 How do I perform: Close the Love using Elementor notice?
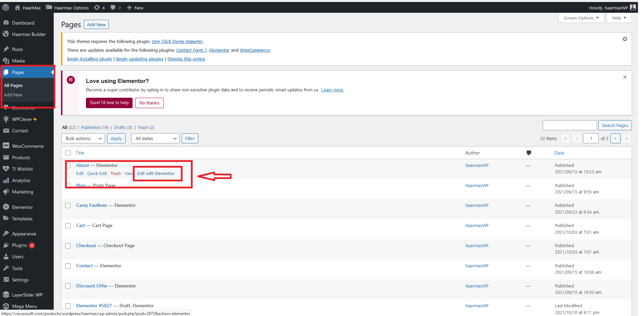[625, 77]
